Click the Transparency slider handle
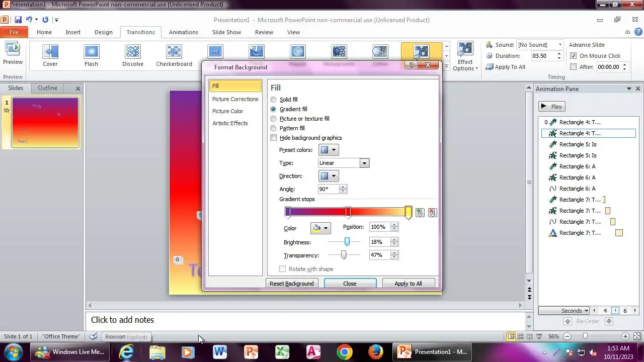Viewport: 644px width, 362px height. [x=344, y=255]
